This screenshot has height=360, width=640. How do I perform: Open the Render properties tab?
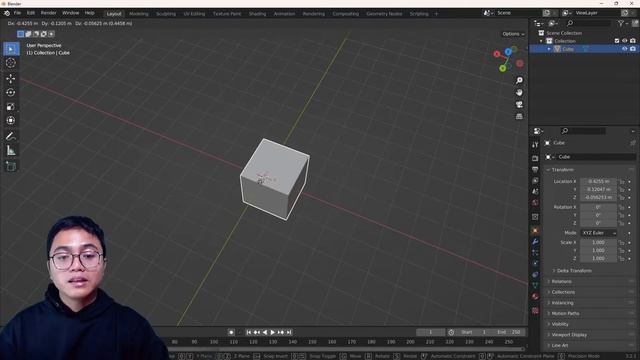pos(535,158)
